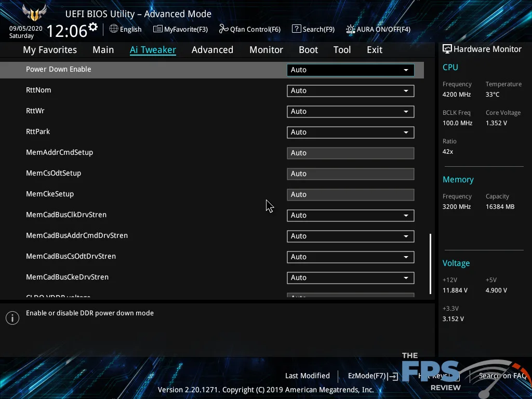
Task: Go to the Exit tab
Action: pos(375,50)
